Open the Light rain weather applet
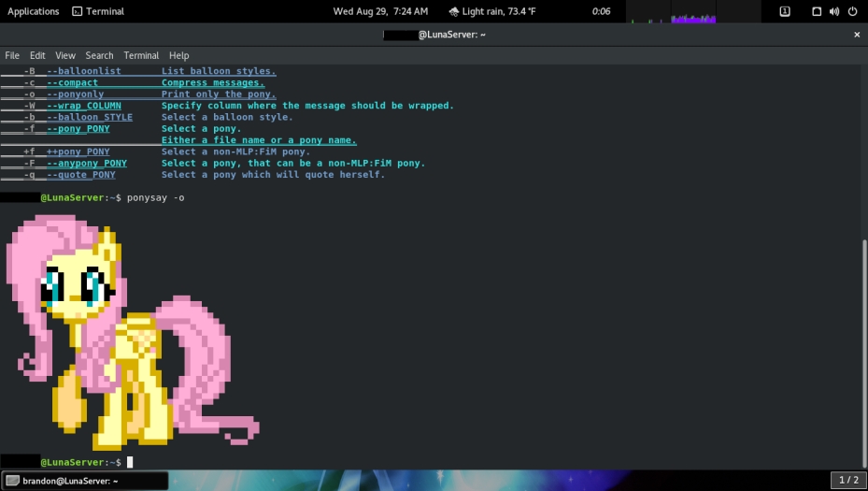The image size is (868, 491). 491,11
